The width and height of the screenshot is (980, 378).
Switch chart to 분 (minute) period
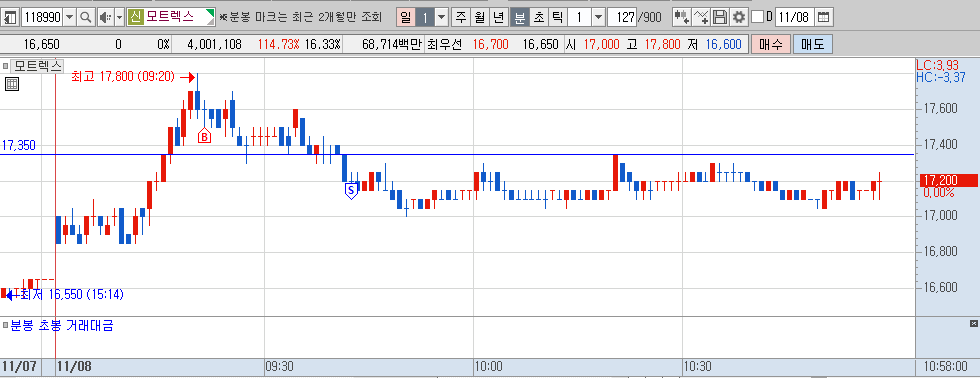(519, 17)
